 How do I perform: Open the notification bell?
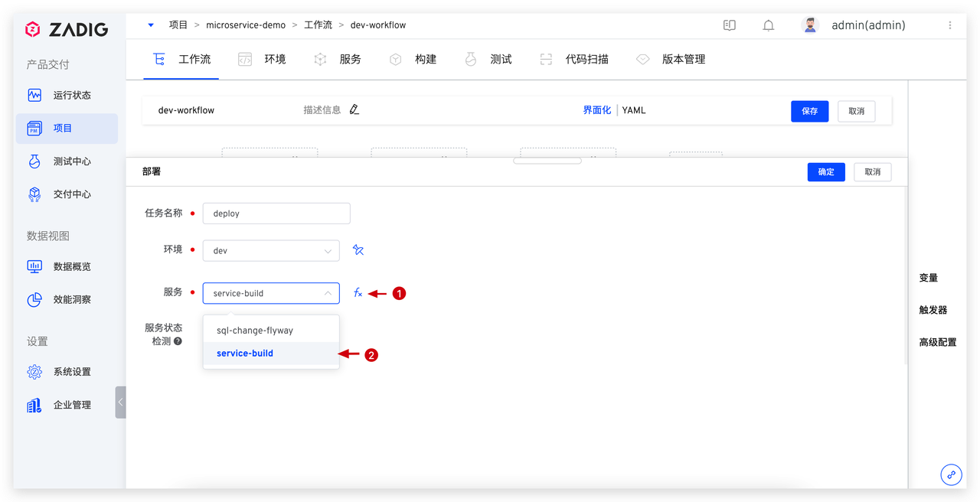tap(769, 25)
